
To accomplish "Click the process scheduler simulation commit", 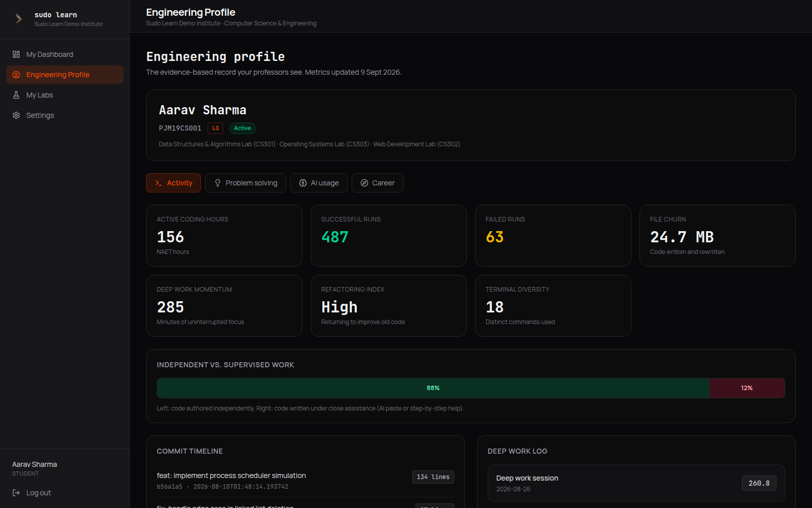I will [x=231, y=475].
